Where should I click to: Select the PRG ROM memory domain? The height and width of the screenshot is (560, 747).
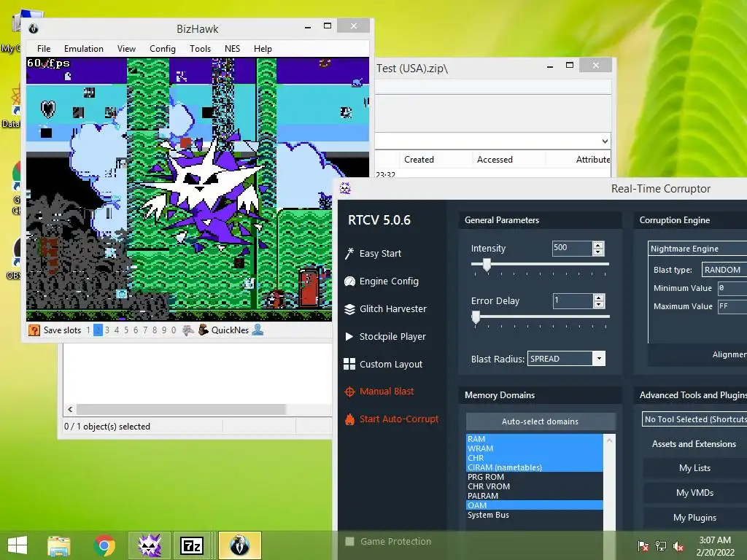534,477
